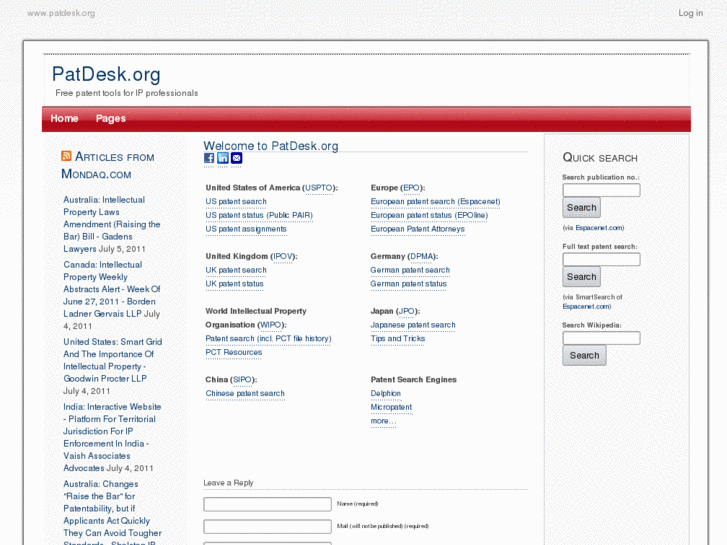The width and height of the screenshot is (727, 545).
Task: Open the Delphion search engine link
Action: [386, 393]
